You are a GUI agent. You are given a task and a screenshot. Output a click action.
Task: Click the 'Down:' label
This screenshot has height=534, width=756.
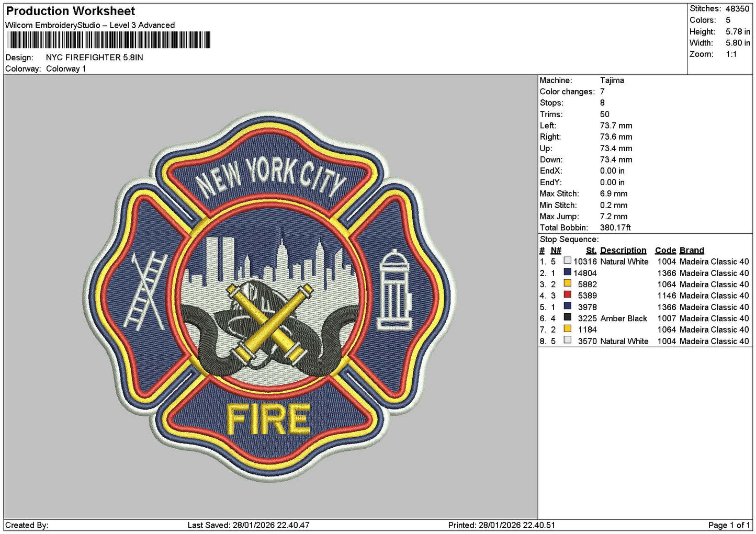click(551, 160)
